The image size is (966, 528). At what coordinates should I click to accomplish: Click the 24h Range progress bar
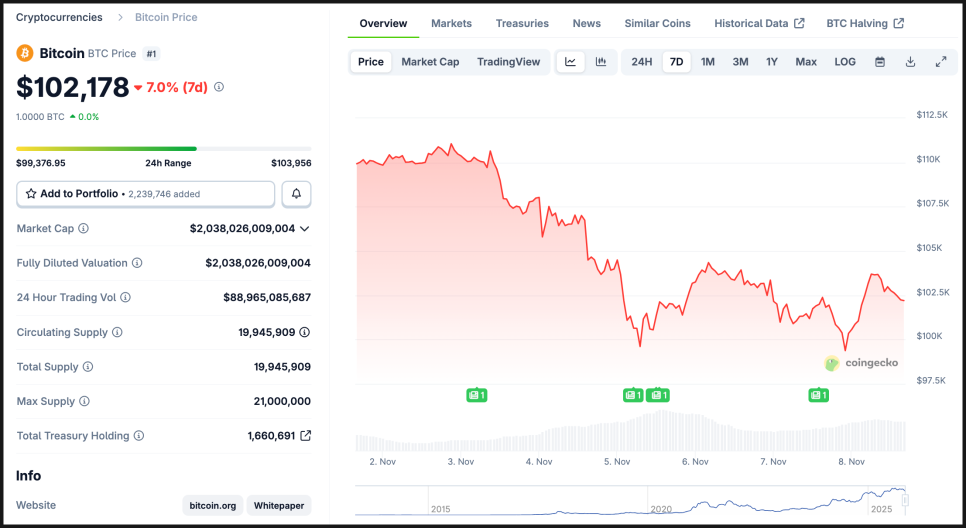[x=163, y=149]
